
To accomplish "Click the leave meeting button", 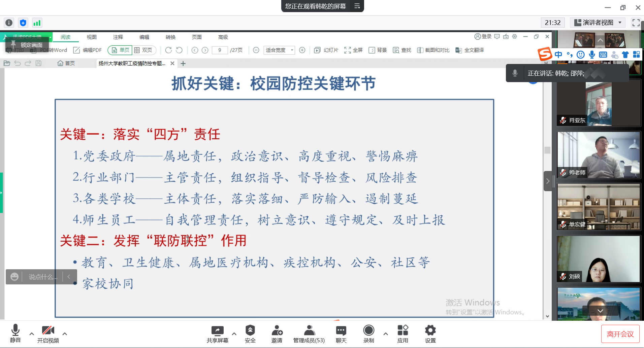I will coord(620,334).
